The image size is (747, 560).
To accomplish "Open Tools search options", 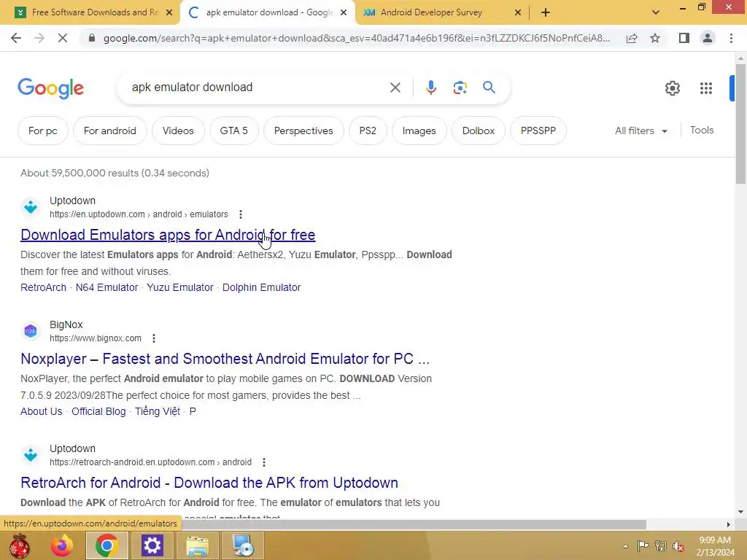I will 702,130.
